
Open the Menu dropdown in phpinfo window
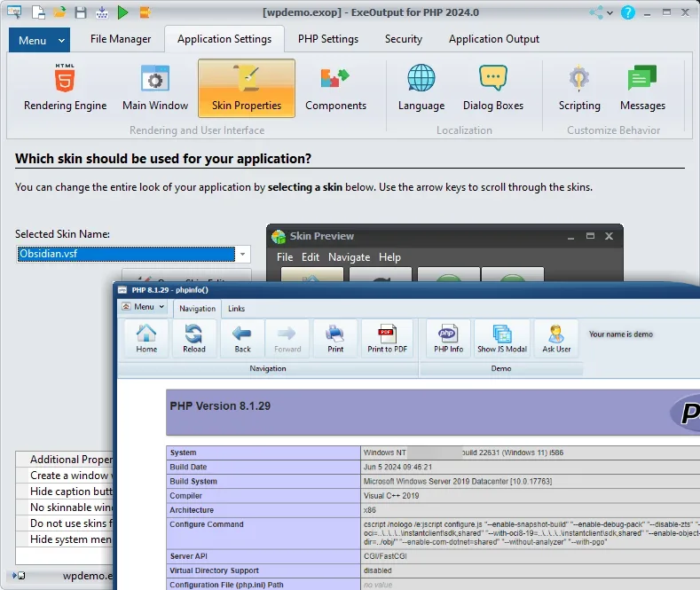pyautogui.click(x=144, y=307)
